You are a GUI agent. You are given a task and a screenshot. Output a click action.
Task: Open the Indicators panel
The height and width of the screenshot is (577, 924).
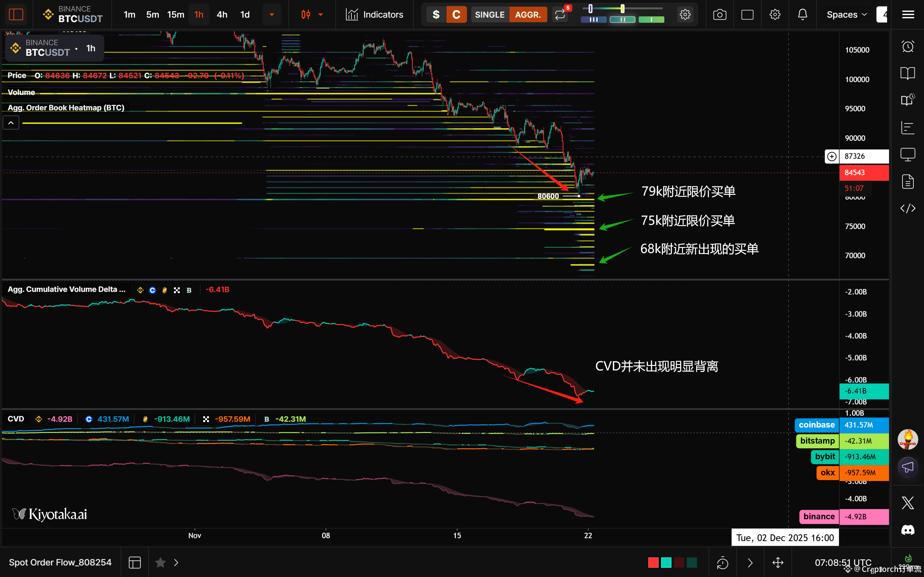click(374, 14)
